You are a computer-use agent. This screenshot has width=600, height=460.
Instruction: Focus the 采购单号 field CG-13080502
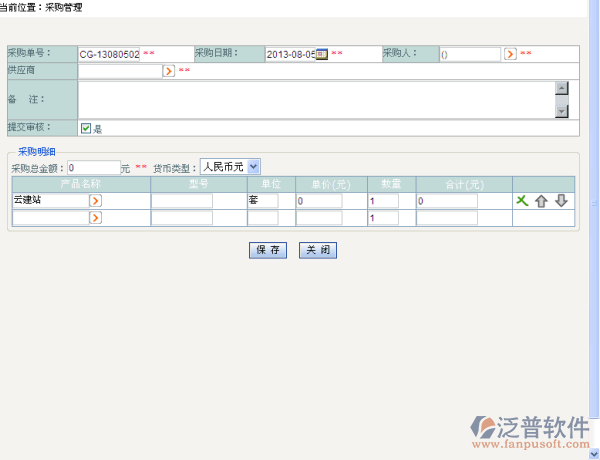pyautogui.click(x=109, y=54)
